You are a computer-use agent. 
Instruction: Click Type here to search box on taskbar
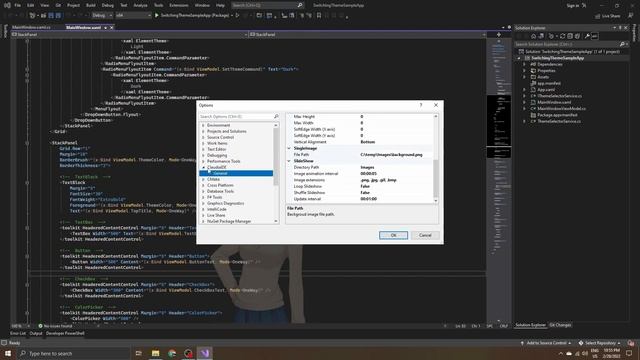(73, 353)
